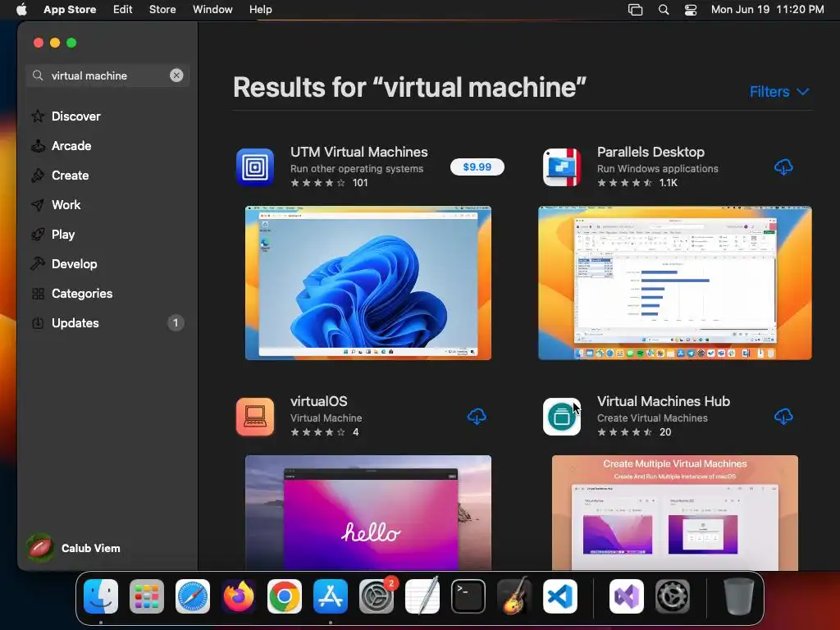Open the UTM Virtual Machines app icon
The height and width of the screenshot is (630, 840).
(x=255, y=167)
